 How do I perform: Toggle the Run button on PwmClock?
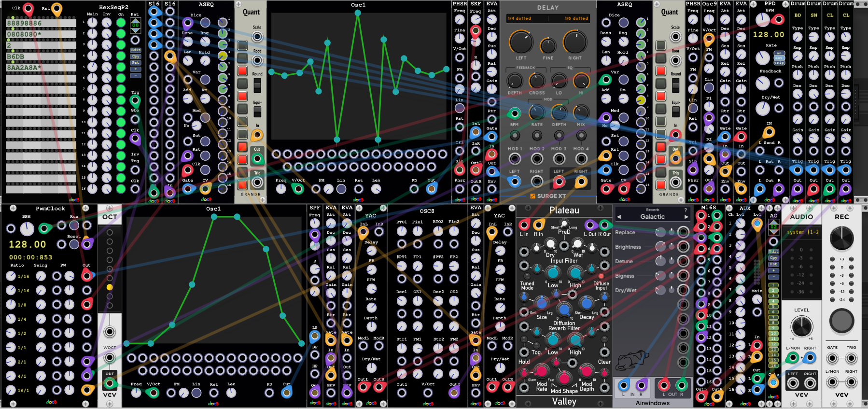click(x=74, y=226)
